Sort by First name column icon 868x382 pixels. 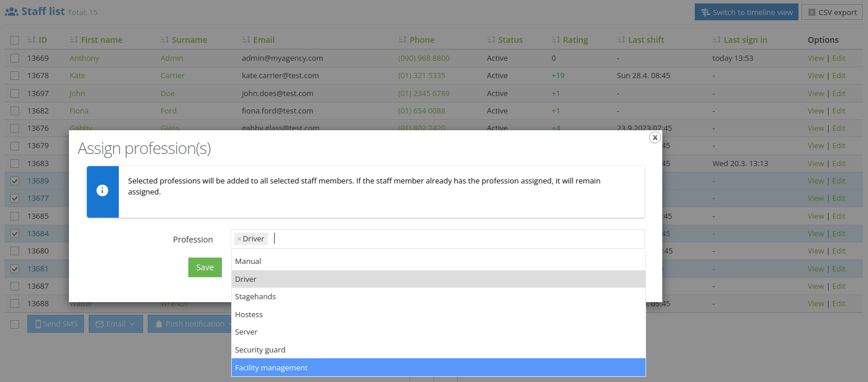[74, 40]
